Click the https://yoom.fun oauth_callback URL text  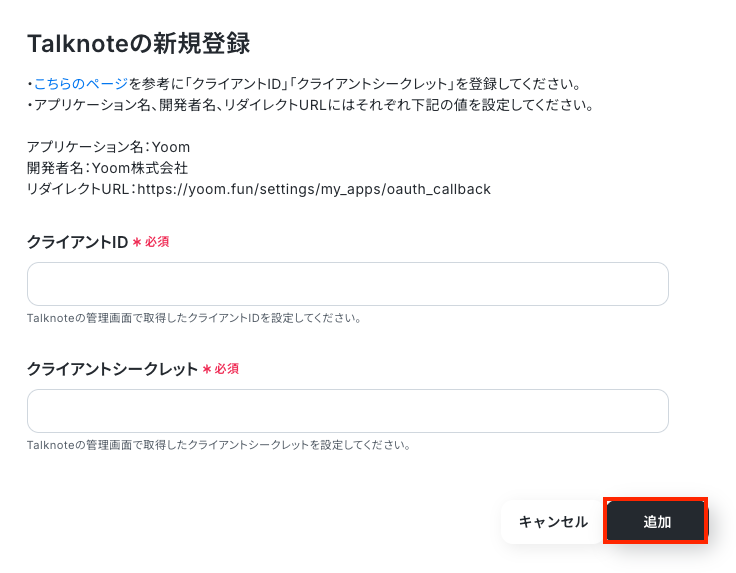click(x=314, y=189)
